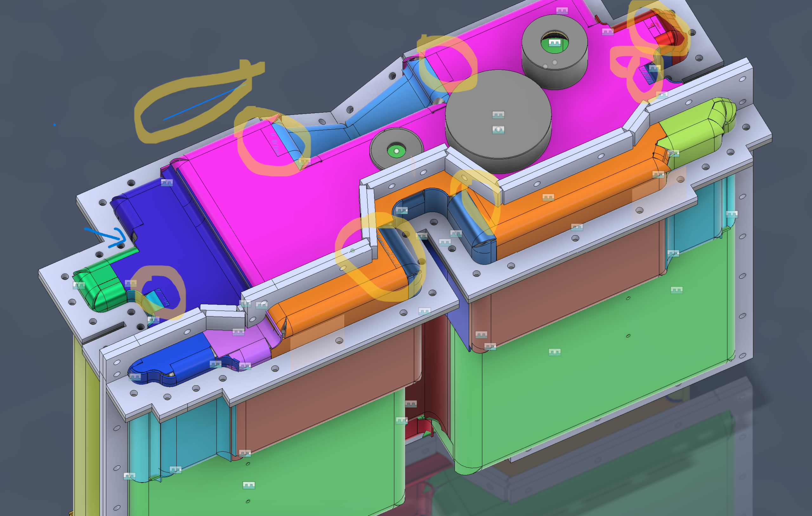The image size is (812, 516).
Task: Click the short gray cylinder's green center
Action: pos(396,151)
